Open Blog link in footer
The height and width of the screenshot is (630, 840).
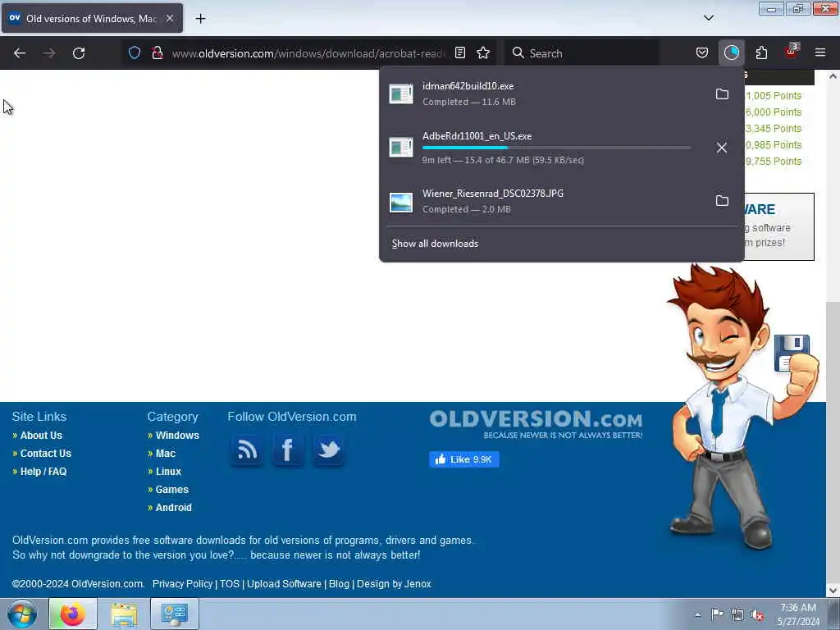tap(339, 584)
